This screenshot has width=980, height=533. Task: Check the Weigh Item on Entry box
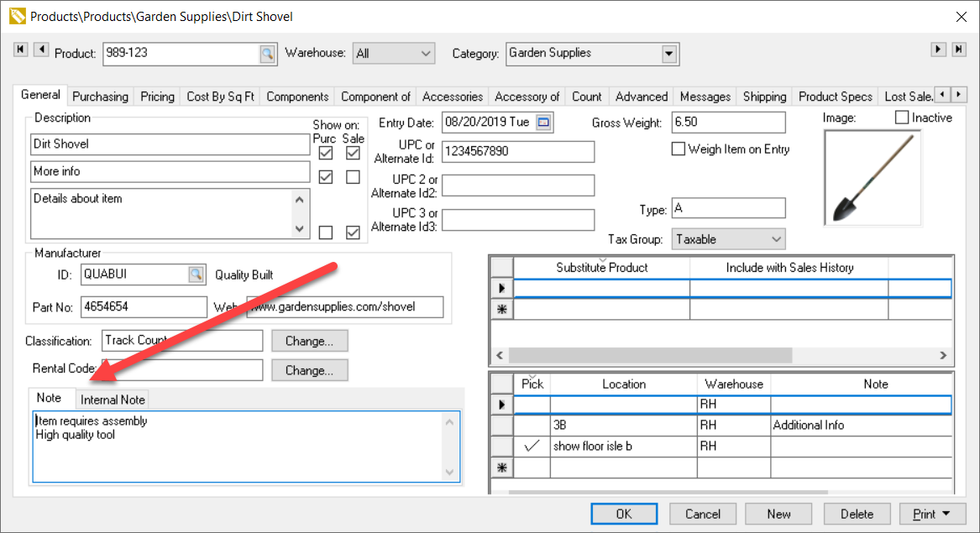(679, 149)
